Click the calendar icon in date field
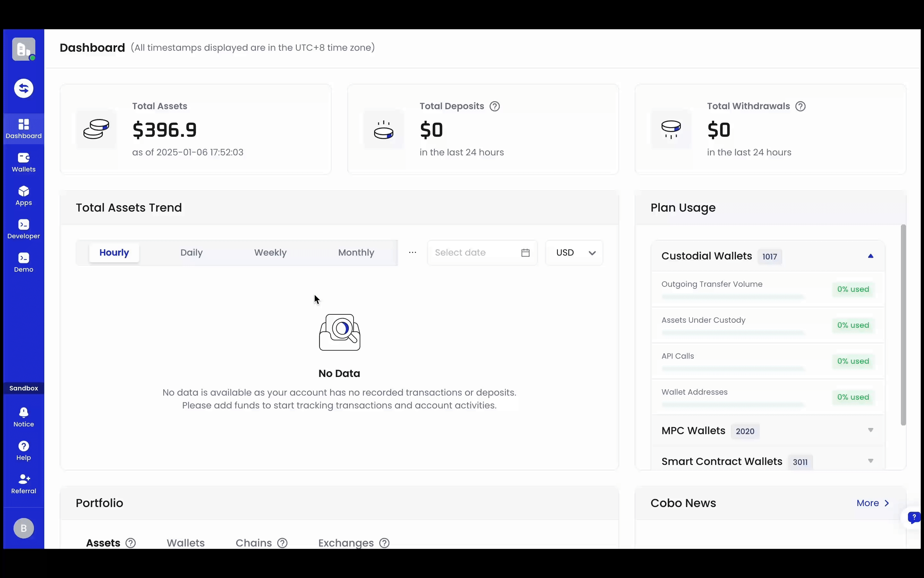The image size is (924, 578). tap(526, 253)
